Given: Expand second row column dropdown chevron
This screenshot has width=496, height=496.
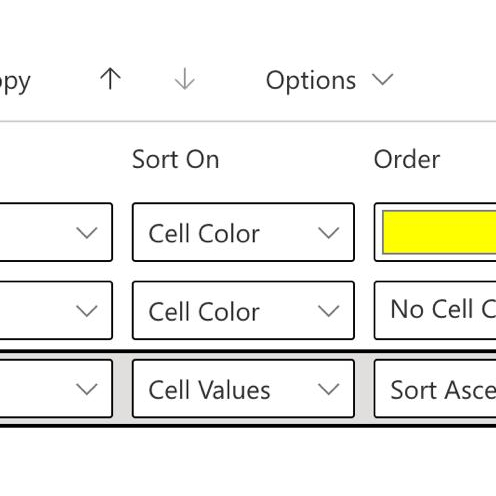Looking at the screenshot, I should pos(87,311).
